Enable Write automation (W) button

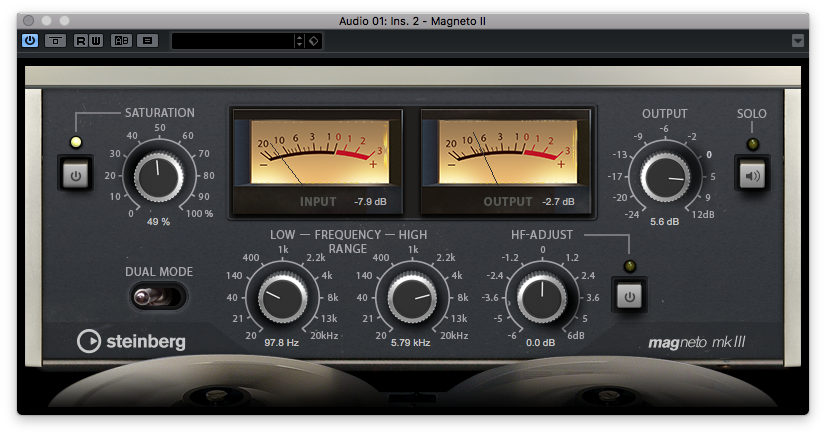[96, 41]
